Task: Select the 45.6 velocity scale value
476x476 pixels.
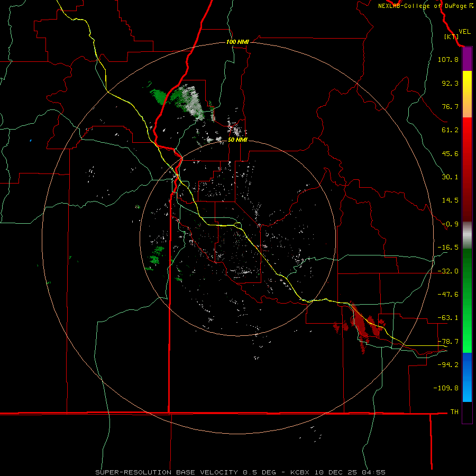Action: click(450, 153)
